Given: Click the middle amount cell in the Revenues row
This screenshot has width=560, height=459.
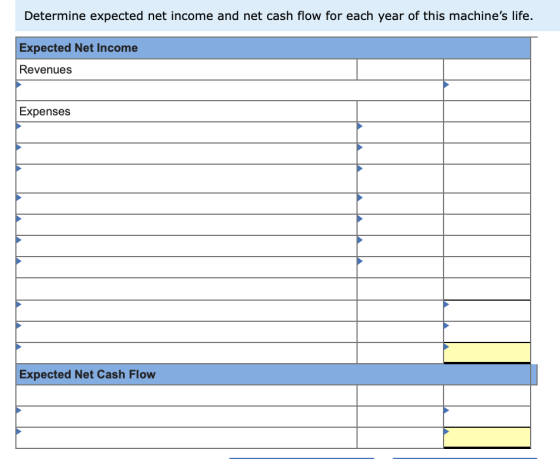Looking at the screenshot, I should 400,70.
